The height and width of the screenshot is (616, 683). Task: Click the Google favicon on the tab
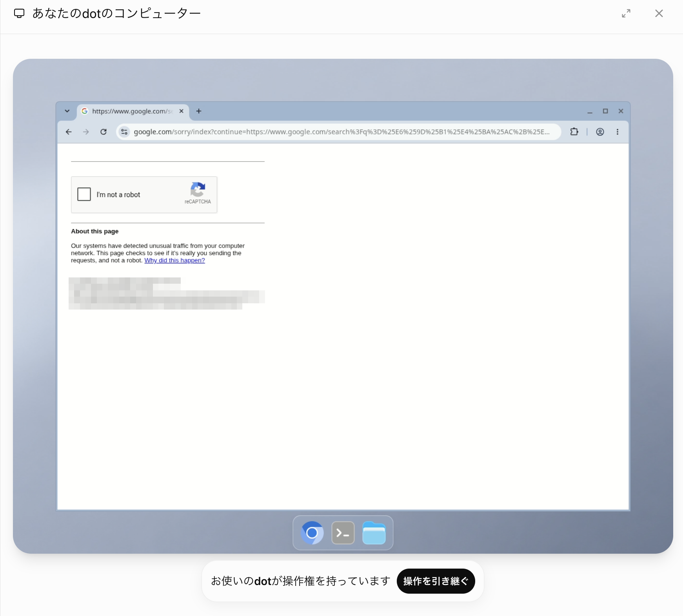(85, 111)
